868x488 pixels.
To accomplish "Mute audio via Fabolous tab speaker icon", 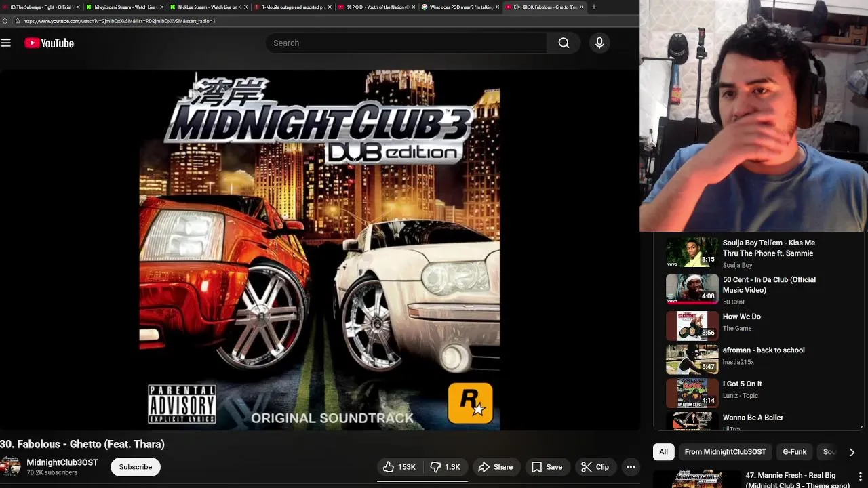I will click(x=517, y=7).
